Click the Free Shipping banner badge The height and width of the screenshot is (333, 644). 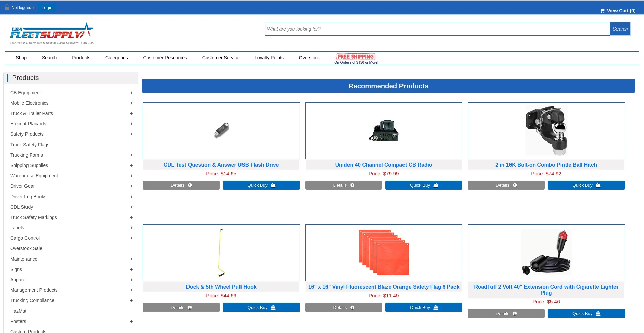(x=356, y=58)
